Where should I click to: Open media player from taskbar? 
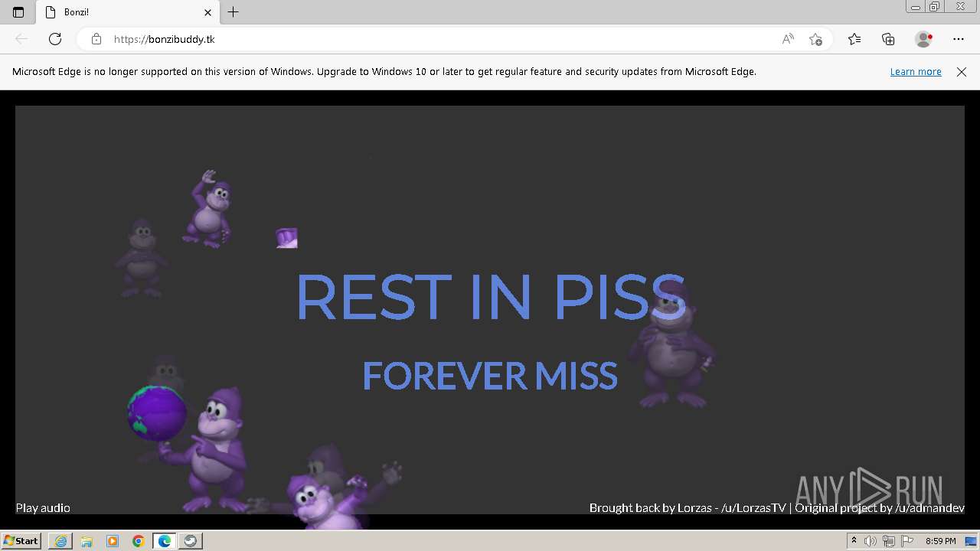pos(113,541)
